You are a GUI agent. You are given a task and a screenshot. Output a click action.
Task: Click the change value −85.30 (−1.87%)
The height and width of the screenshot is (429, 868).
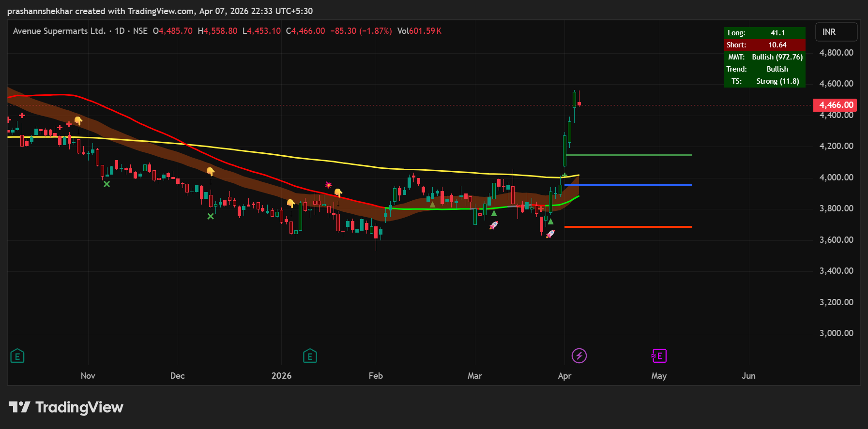click(x=361, y=31)
